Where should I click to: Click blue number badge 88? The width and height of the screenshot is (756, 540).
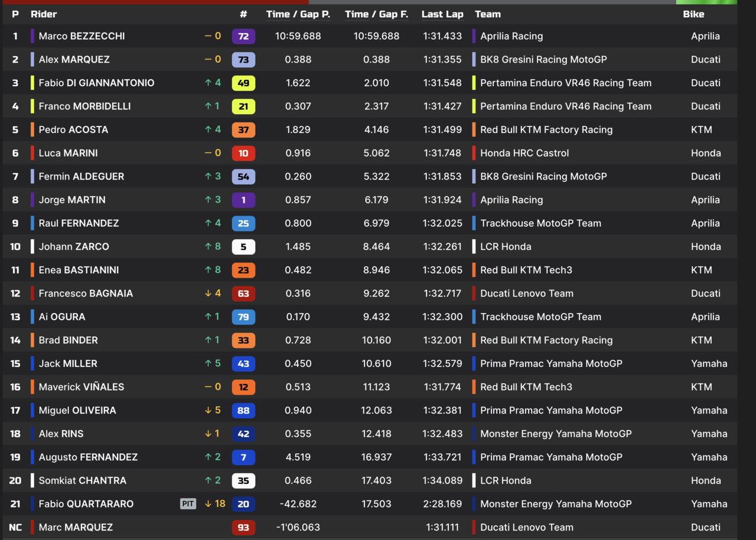coord(243,411)
